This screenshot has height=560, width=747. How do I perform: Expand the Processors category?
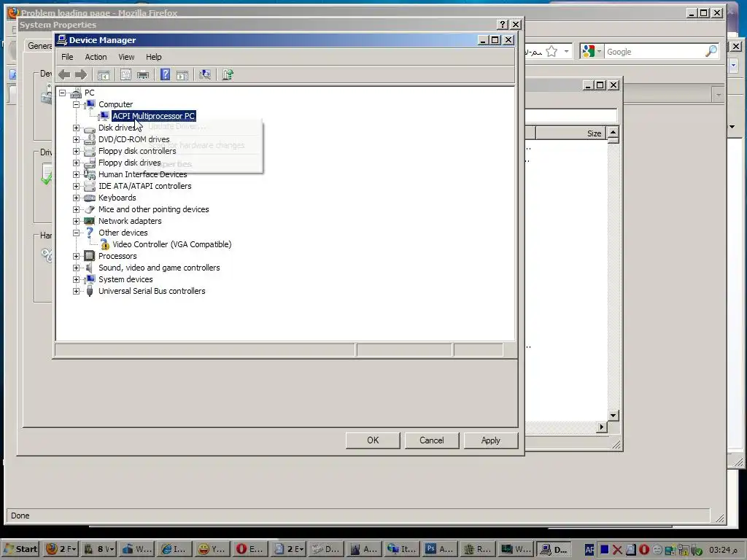click(x=76, y=256)
